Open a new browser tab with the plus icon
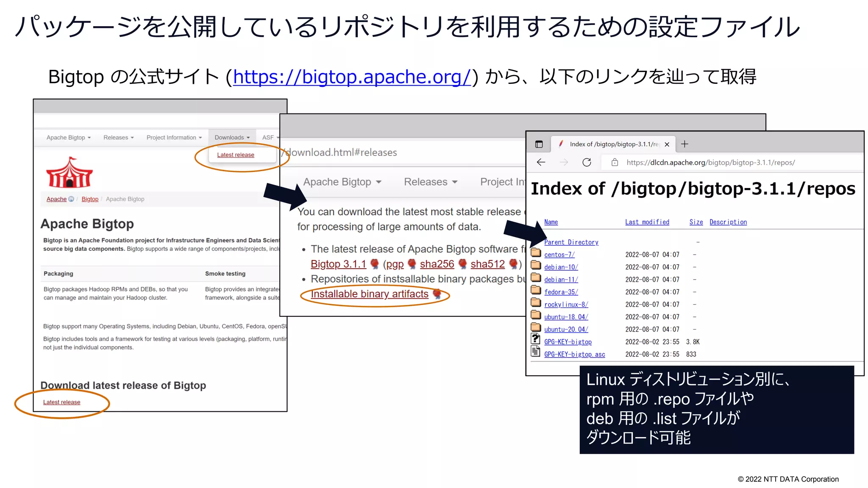This screenshot has height=488, width=868. pos(684,144)
